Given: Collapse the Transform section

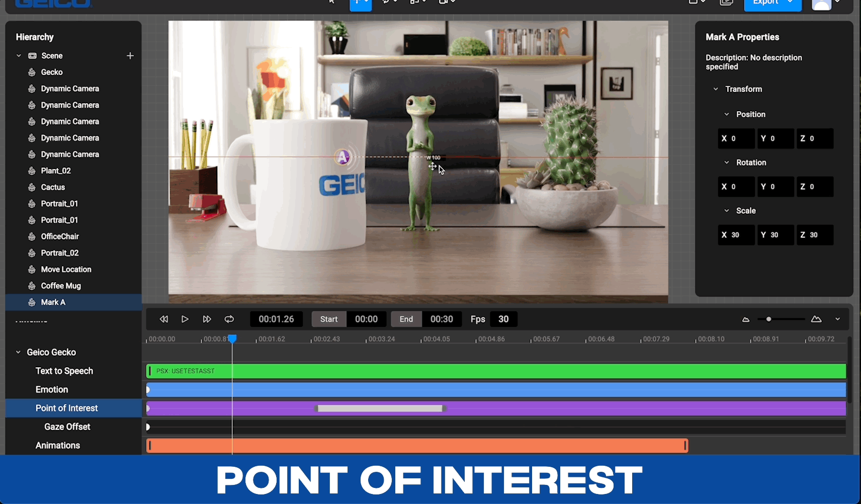Looking at the screenshot, I should 716,89.
